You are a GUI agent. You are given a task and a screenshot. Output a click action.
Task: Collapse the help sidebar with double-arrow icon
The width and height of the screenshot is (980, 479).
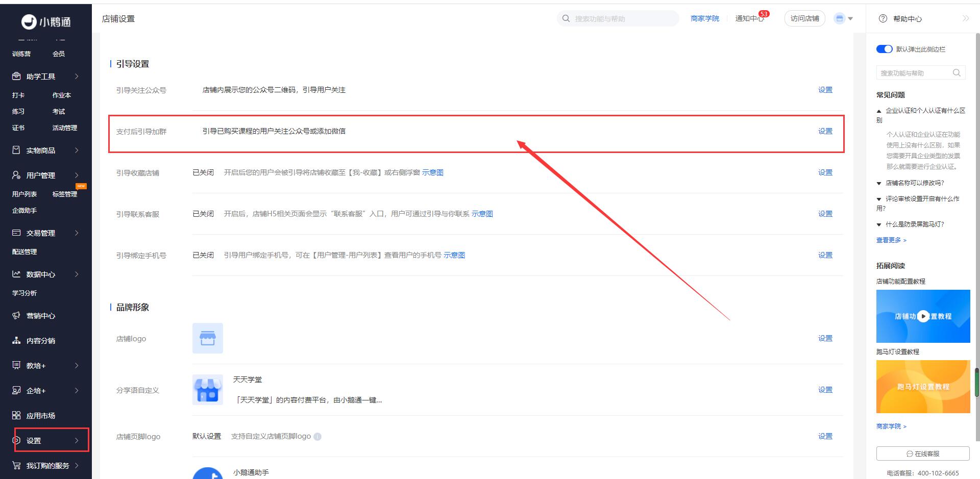pos(965,19)
